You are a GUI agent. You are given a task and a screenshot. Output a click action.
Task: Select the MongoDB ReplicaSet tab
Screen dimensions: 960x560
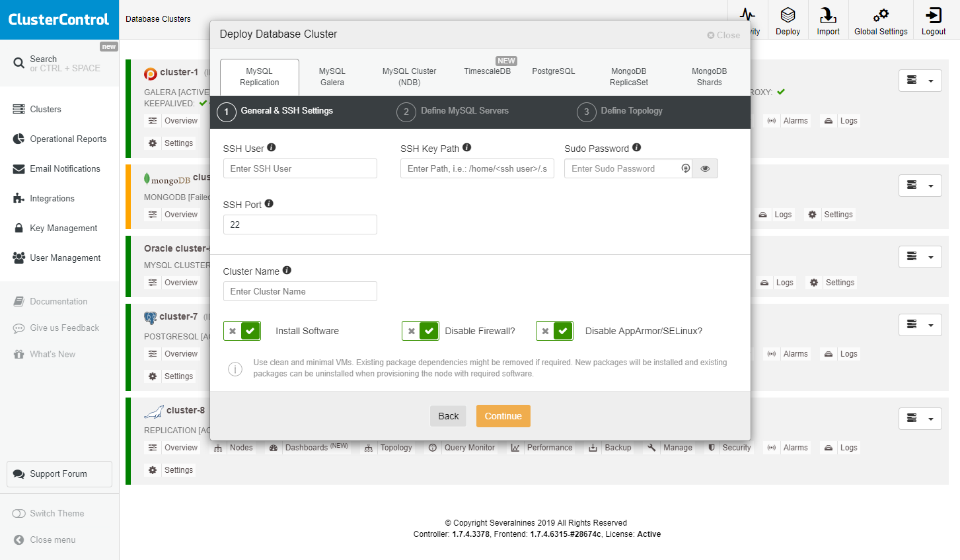628,77
